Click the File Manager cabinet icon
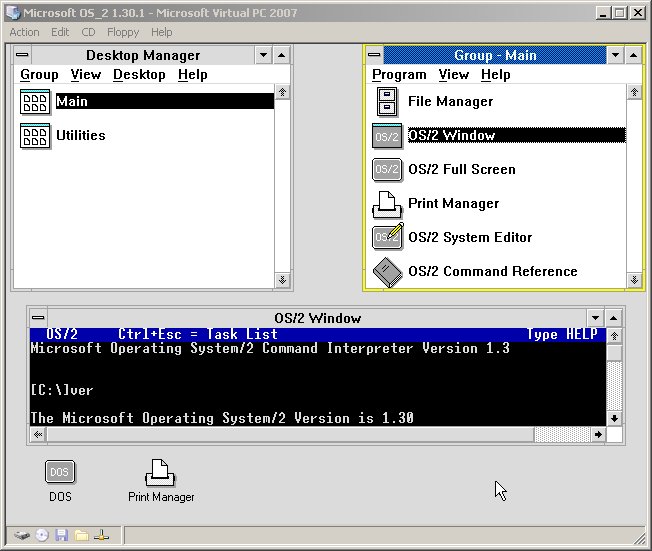Viewport: 652px width, 551px height. [x=387, y=101]
